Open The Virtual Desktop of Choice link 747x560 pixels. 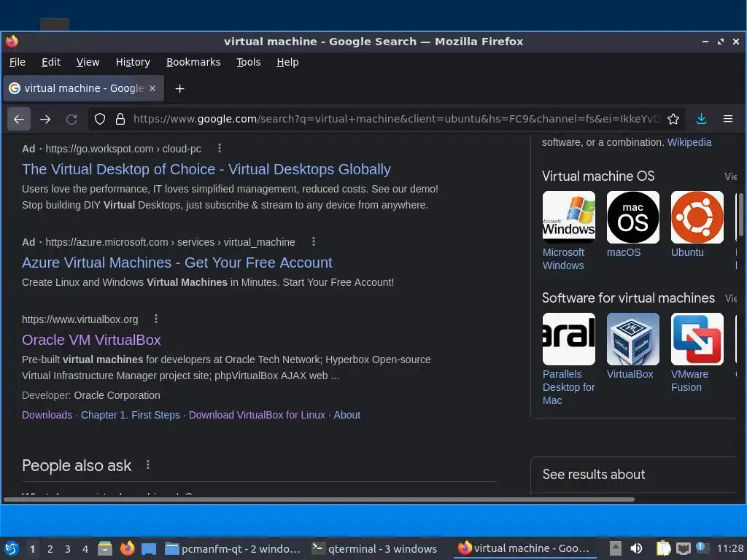pos(206,169)
